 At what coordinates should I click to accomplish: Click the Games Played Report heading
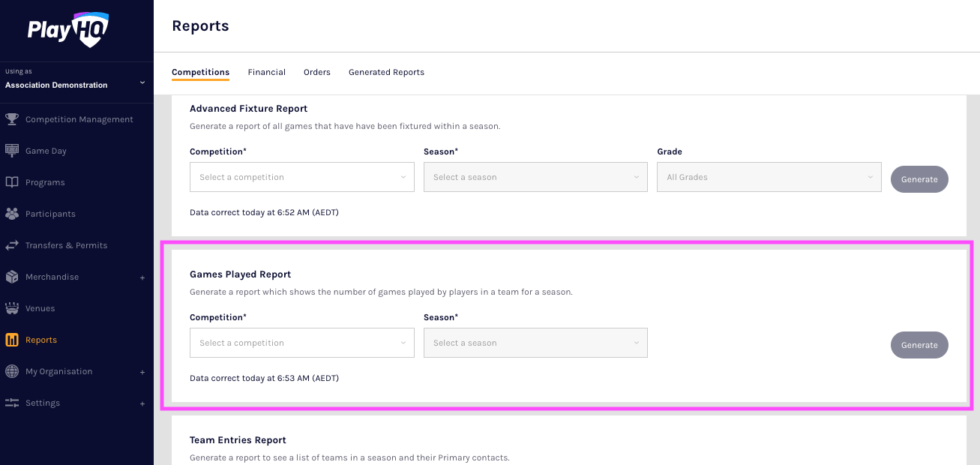point(240,274)
